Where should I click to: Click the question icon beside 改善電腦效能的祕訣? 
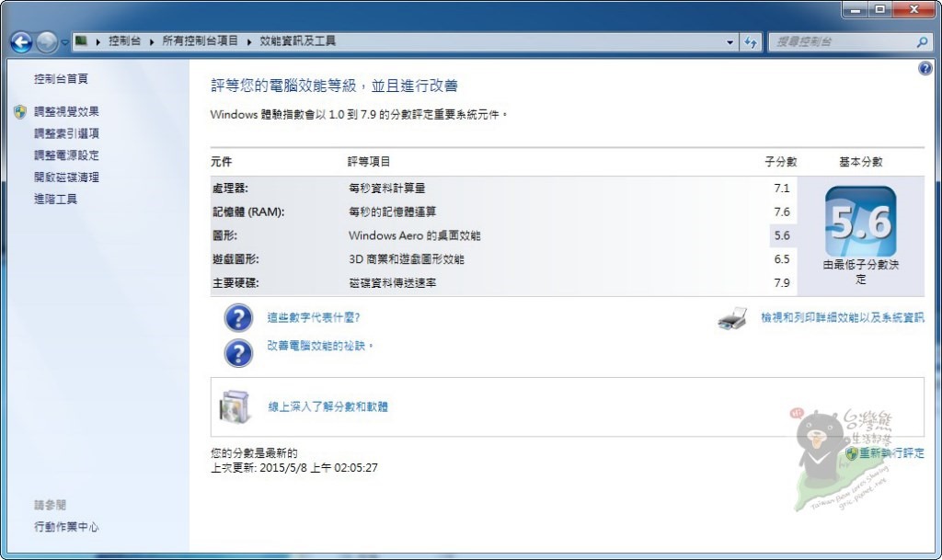238,353
